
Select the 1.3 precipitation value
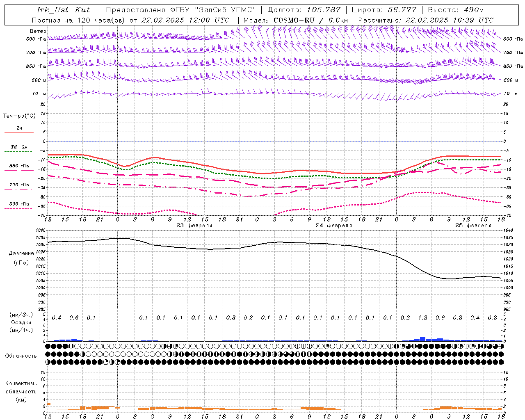(x=422, y=318)
